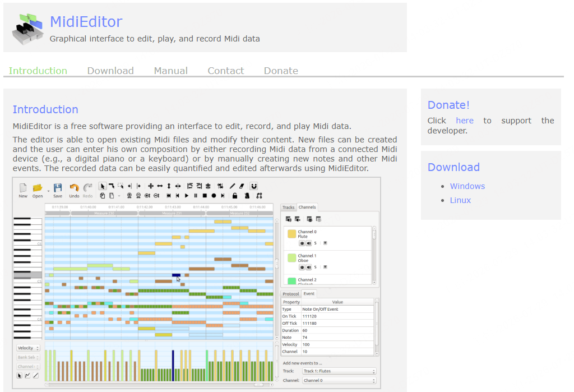The width and height of the screenshot is (574, 392).
Task: Click the yellow Channel 0 color swatch
Action: (x=291, y=234)
